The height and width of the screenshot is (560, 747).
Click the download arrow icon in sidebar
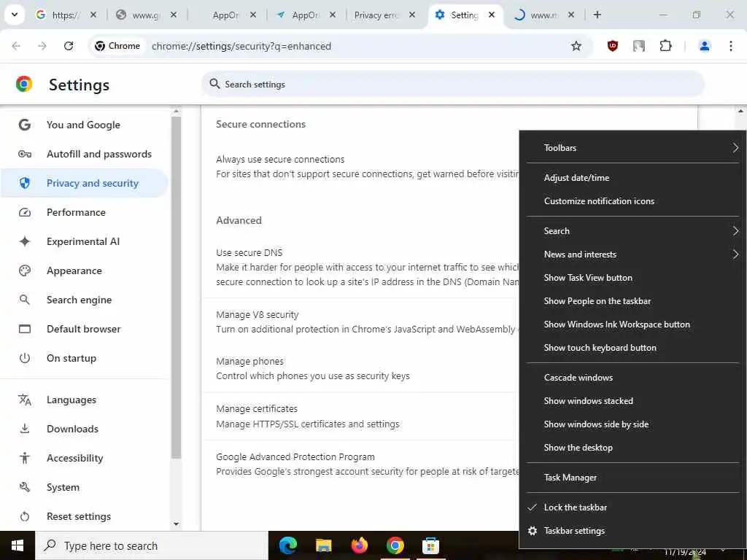(25, 429)
